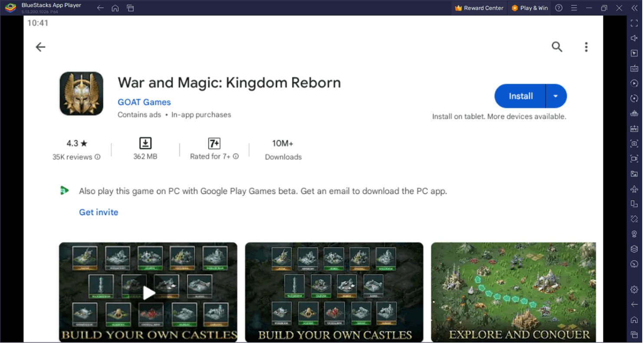
Task: Open the BlueStacks help icon
Action: (x=559, y=8)
